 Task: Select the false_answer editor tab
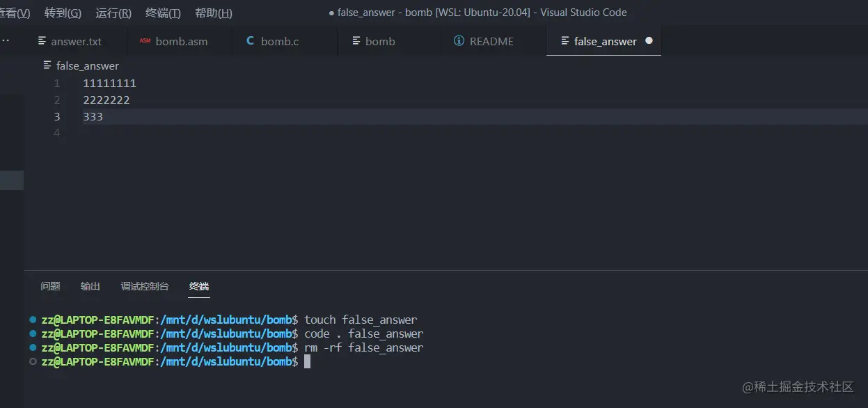(x=604, y=41)
